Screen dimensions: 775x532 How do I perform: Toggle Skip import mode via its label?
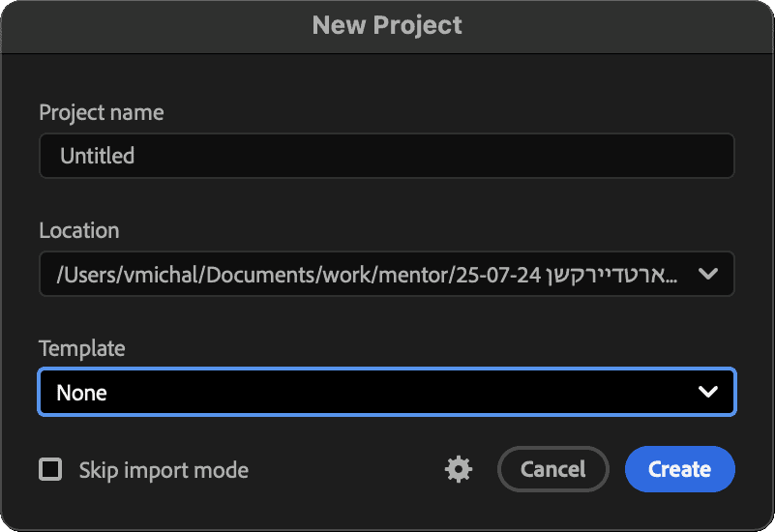164,470
